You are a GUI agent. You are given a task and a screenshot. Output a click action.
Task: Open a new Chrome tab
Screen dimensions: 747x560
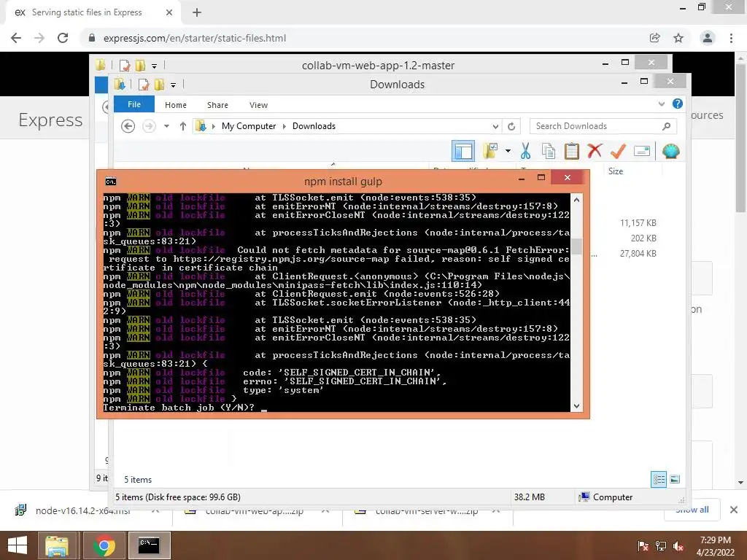pos(197,12)
